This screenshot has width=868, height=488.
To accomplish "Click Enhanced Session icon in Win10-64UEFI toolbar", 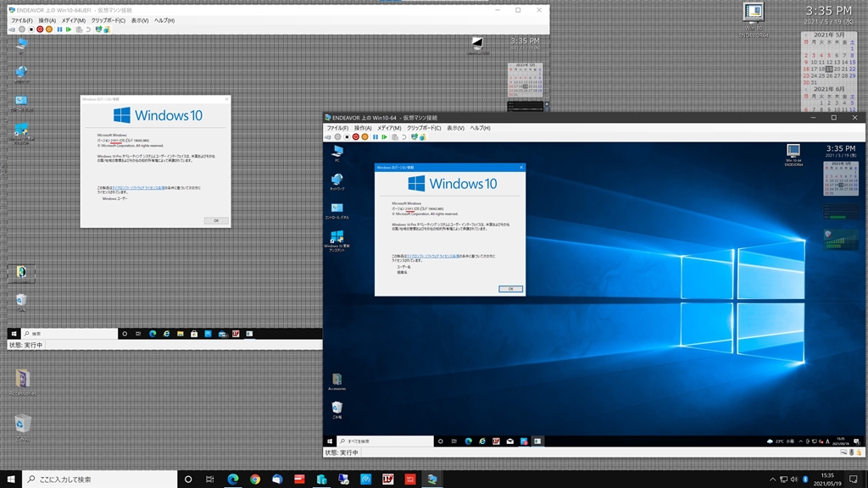I will click(x=98, y=29).
